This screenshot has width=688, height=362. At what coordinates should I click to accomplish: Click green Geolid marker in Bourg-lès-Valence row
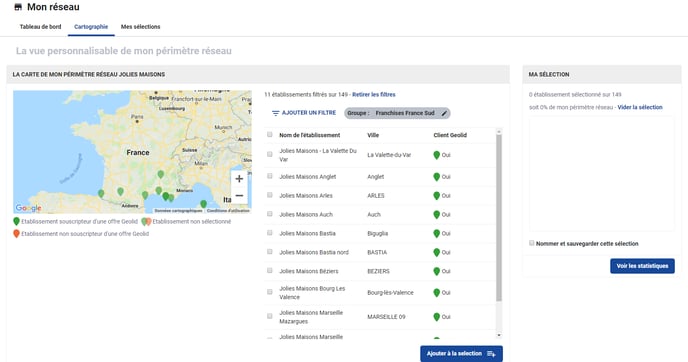437,293
